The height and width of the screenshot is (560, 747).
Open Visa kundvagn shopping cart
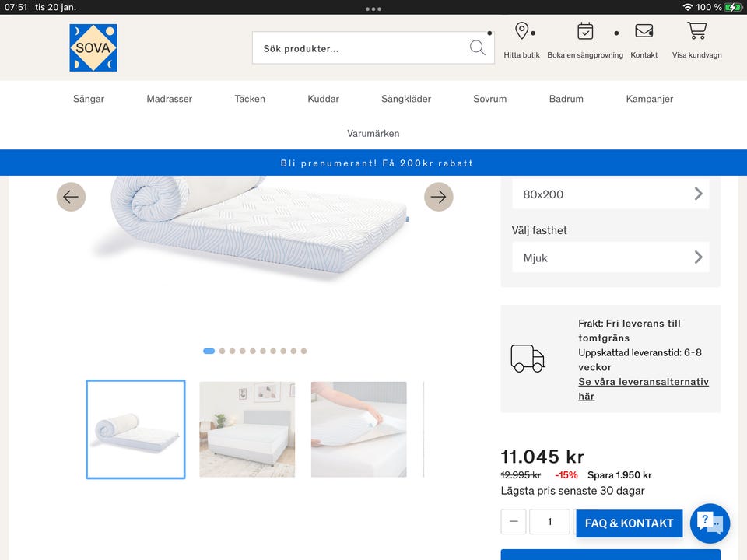point(696,31)
